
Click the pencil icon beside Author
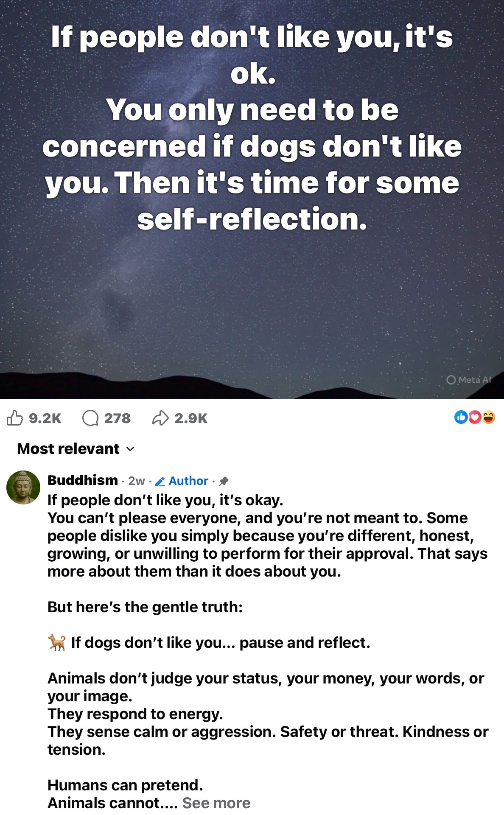pos(160,482)
